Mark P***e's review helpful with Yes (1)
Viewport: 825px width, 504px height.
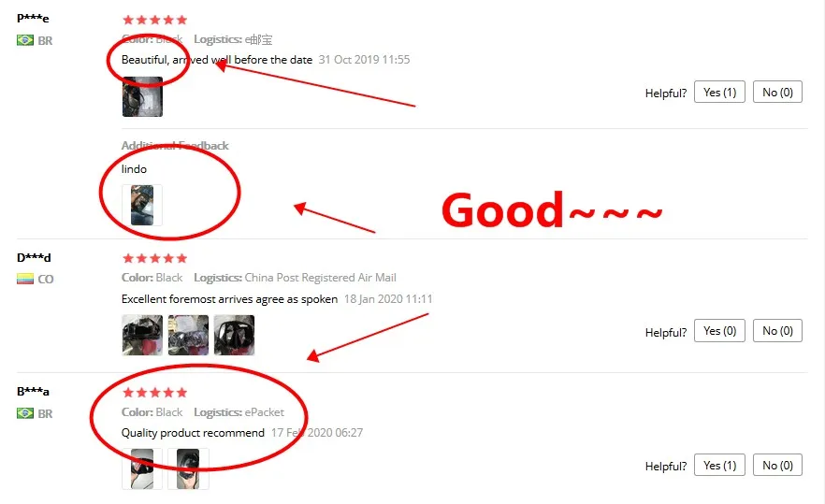(720, 92)
